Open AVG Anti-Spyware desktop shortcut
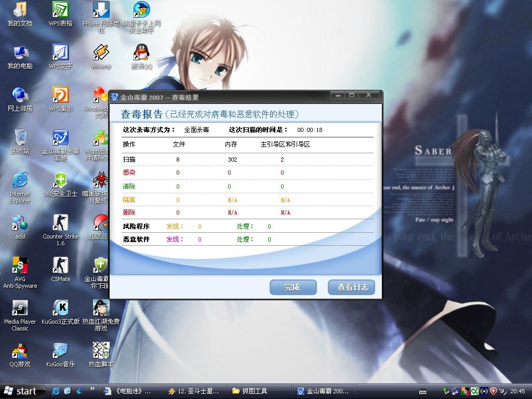 point(20,273)
